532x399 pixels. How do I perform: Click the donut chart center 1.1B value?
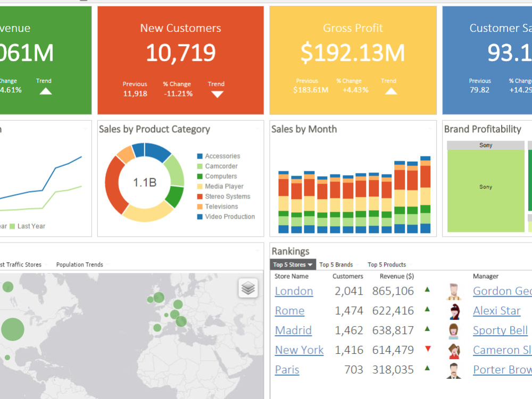[x=145, y=182]
